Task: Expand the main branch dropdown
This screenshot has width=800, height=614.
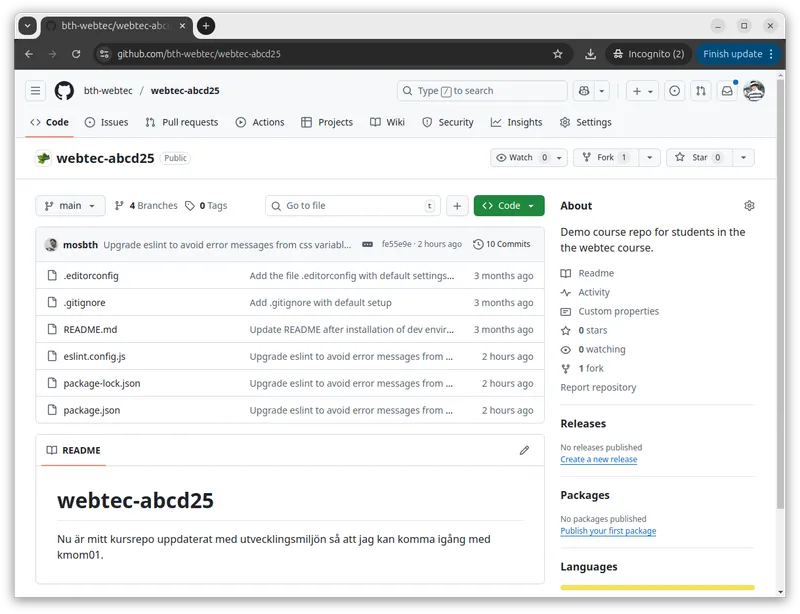Action: point(70,206)
